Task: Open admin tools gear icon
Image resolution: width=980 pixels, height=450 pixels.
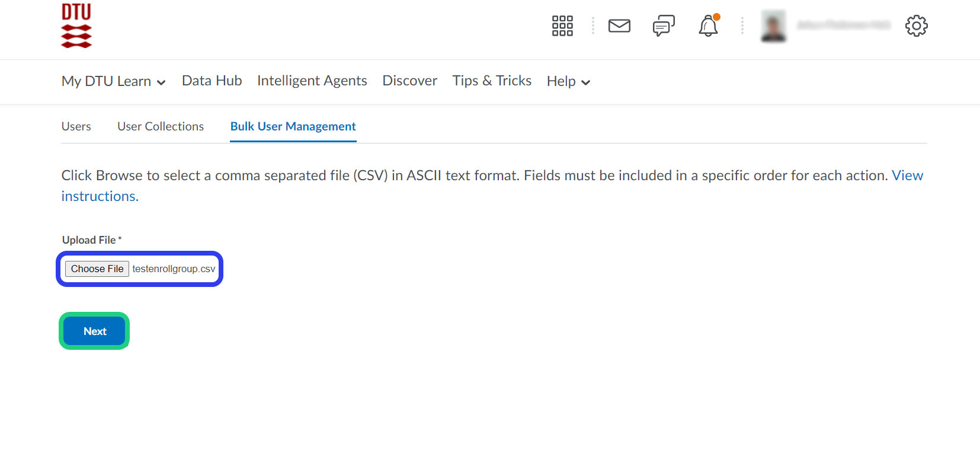Action: (x=916, y=26)
